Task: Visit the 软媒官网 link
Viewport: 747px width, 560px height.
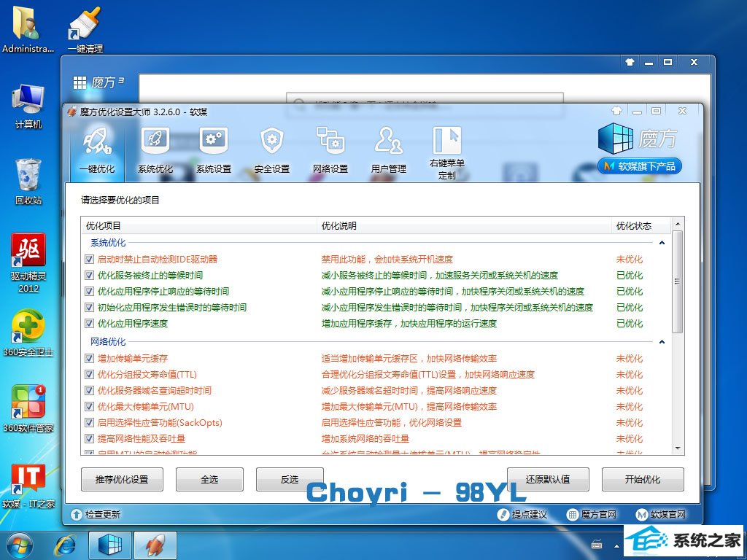Action: 661,514
